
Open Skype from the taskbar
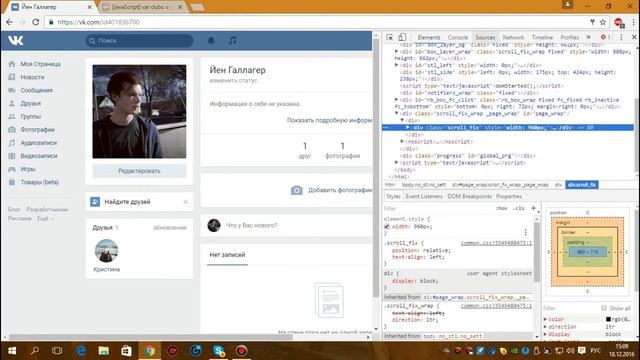point(219,351)
